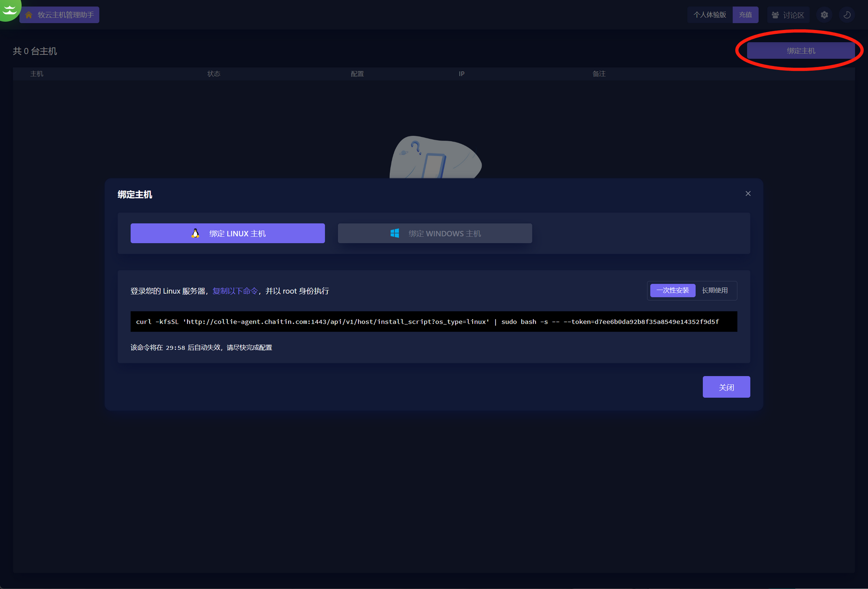Screen dimensions: 868x589
Task: Click the 绑定主机 button at the top right
Action: [x=801, y=51]
